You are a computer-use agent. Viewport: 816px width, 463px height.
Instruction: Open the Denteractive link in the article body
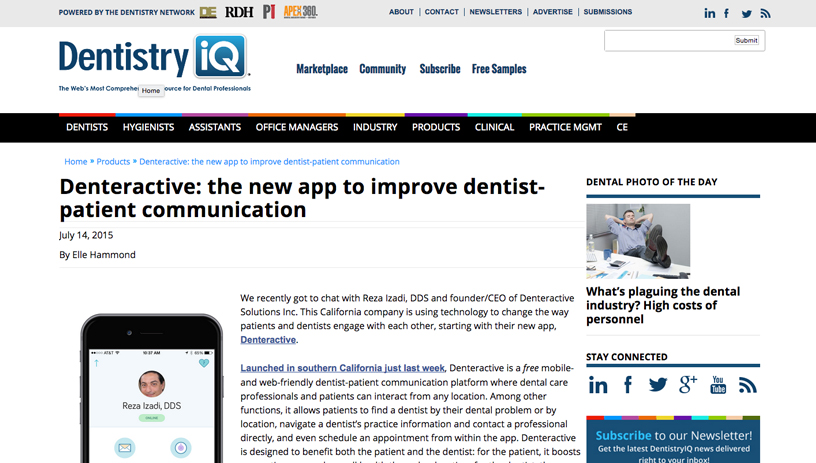[268, 340]
